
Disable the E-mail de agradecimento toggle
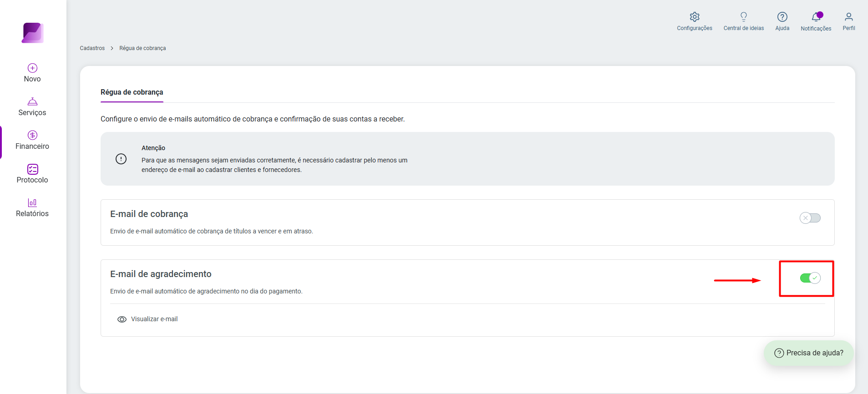[x=810, y=278]
